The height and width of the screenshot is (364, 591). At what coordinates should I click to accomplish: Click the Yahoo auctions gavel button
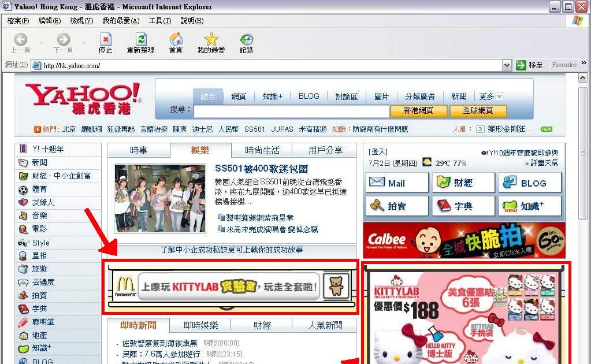click(397, 206)
